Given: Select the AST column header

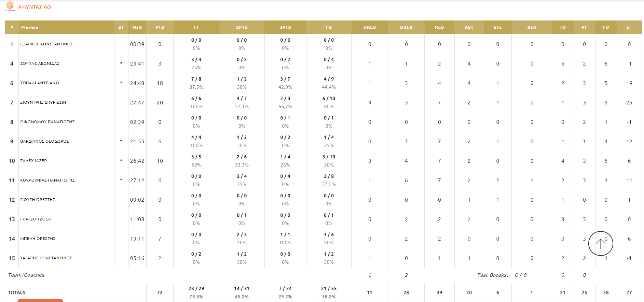Looking at the screenshot, I should click(x=469, y=27).
